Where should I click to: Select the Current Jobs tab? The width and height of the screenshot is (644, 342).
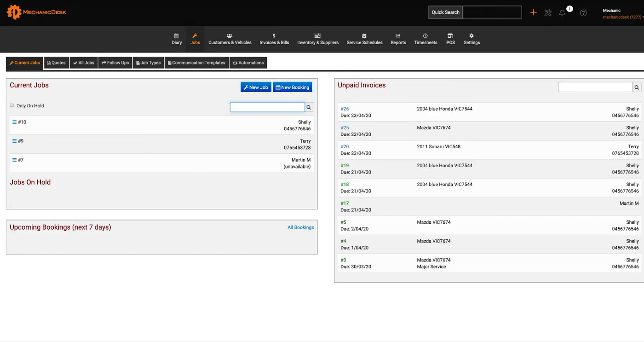tap(25, 63)
